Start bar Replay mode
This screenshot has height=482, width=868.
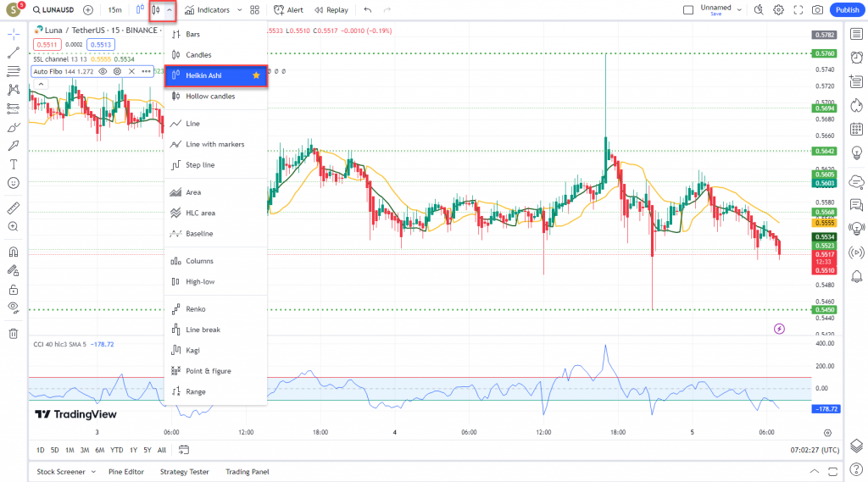pos(331,10)
